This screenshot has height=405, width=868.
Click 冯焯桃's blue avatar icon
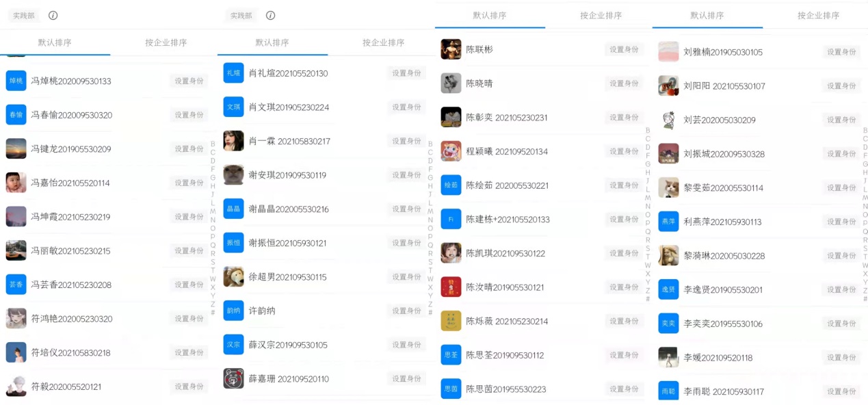(x=16, y=81)
